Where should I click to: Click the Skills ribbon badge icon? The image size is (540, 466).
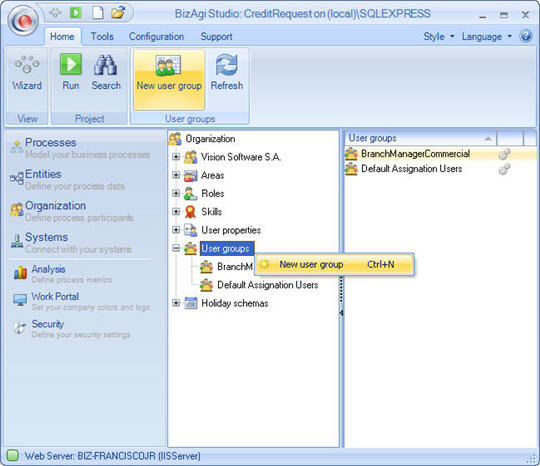[190, 211]
